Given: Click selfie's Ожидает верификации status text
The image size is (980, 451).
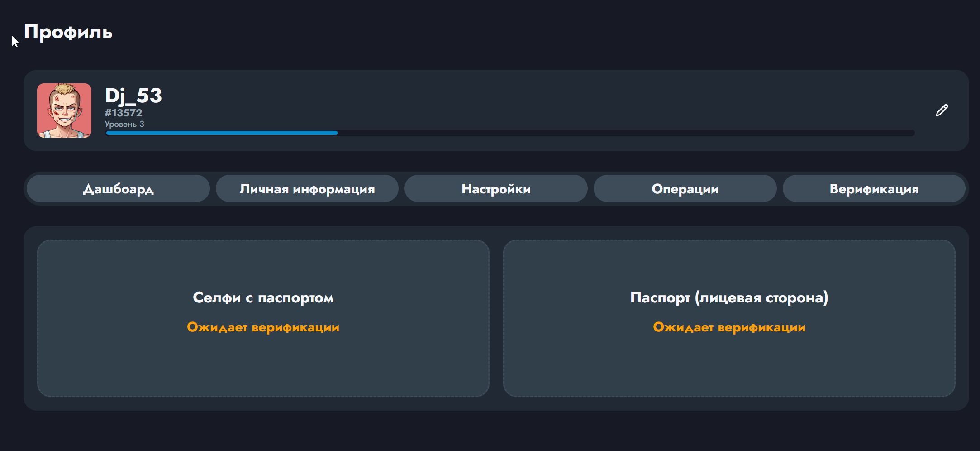Looking at the screenshot, I should [x=263, y=327].
